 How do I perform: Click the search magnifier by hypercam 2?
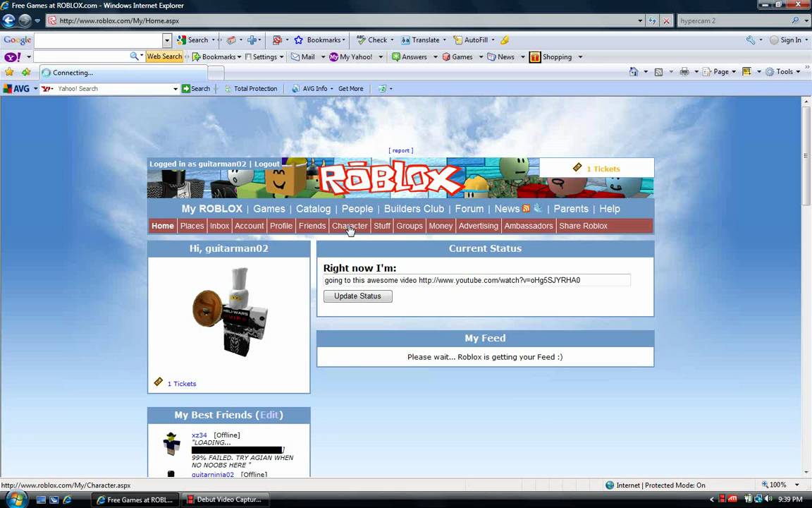click(x=795, y=20)
